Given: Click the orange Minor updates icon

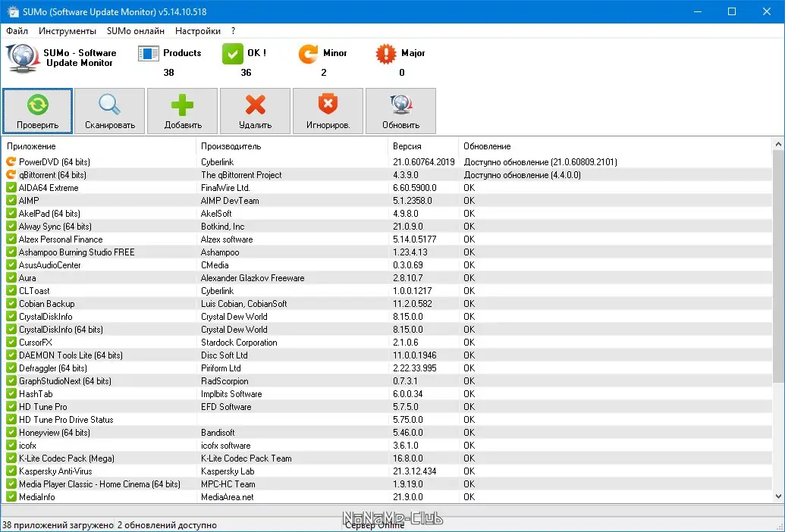Looking at the screenshot, I should (x=307, y=54).
